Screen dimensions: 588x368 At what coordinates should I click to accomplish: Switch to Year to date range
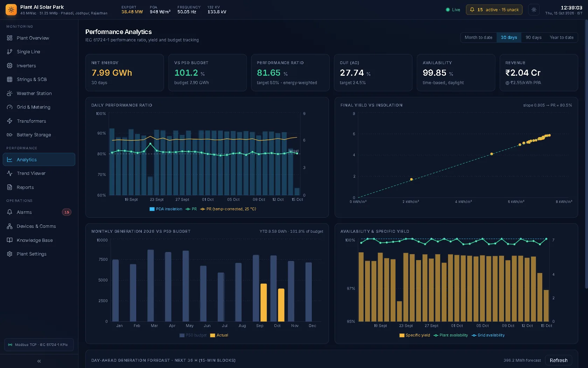pyautogui.click(x=561, y=38)
